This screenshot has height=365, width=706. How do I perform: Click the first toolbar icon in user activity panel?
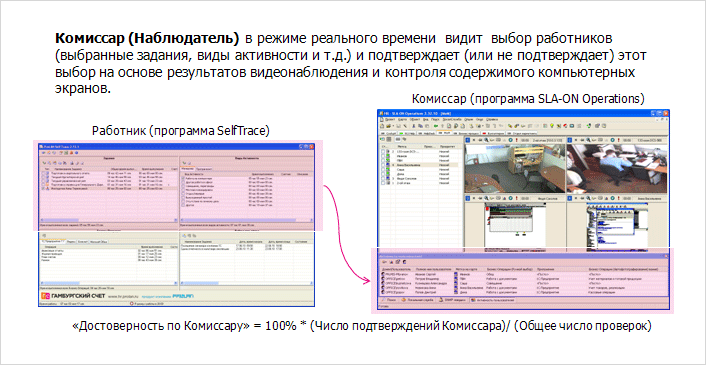pyautogui.click(x=384, y=262)
